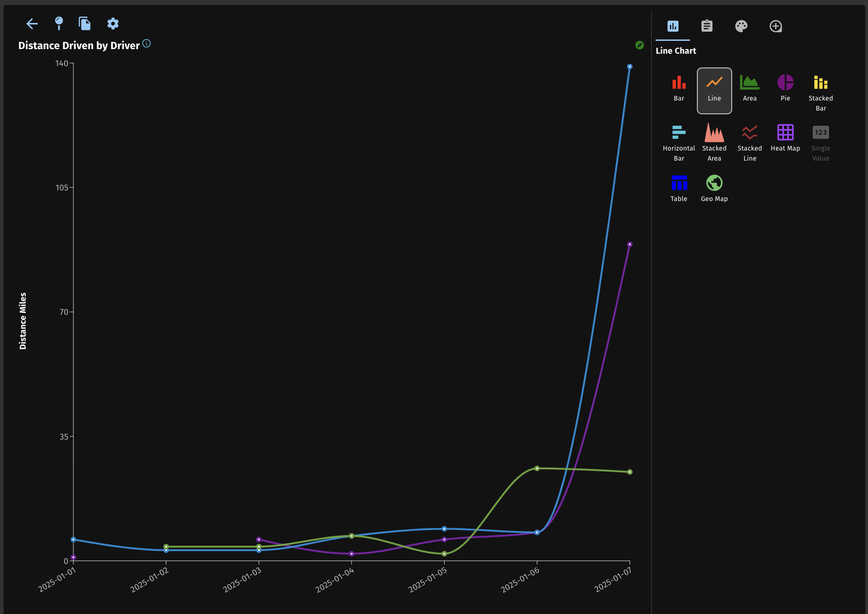This screenshot has width=868, height=614.
Task: Click the blue data point at 2025-01-07 peak
Action: click(x=629, y=67)
